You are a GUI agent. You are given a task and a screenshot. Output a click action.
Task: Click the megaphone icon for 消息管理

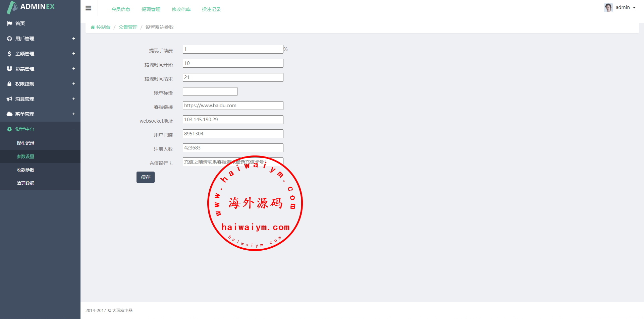(9, 99)
